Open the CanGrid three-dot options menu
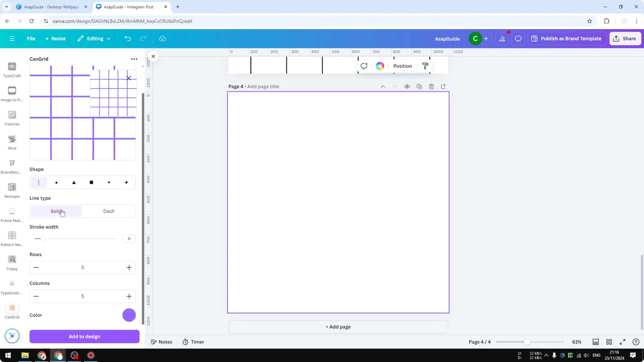 coord(134,59)
